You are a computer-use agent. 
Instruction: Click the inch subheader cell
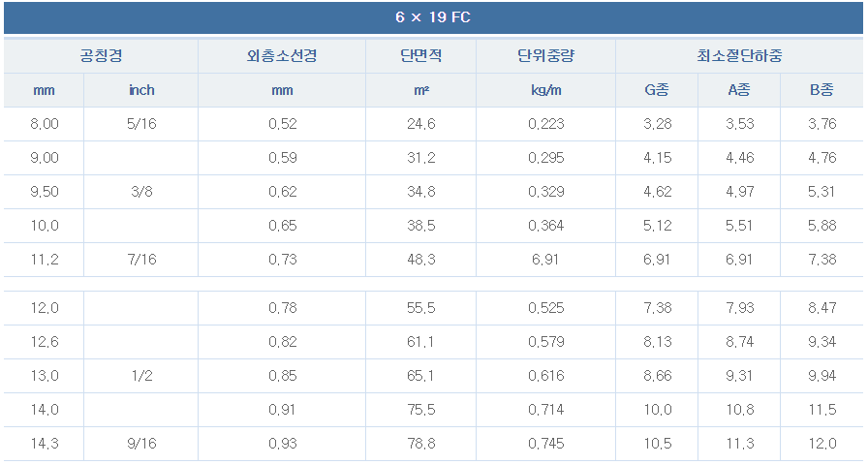141,90
